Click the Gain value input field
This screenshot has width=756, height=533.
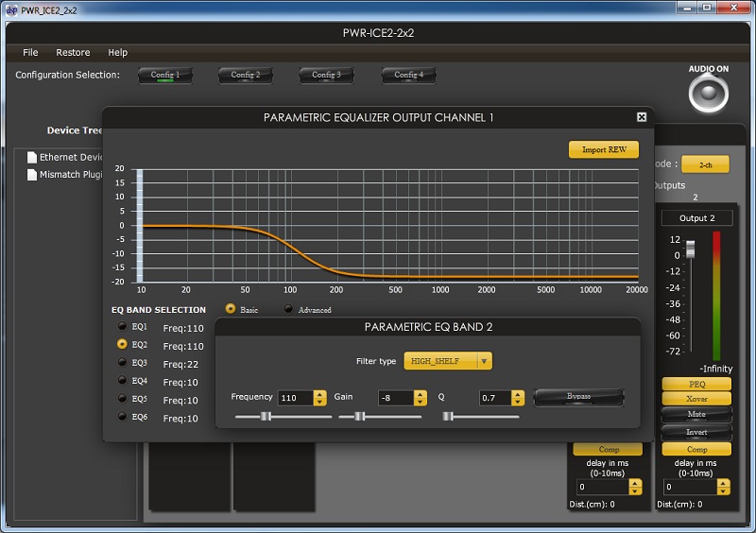[x=396, y=398]
